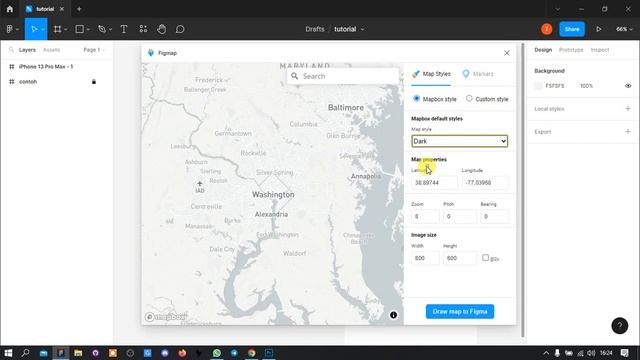The width and height of the screenshot is (640, 360).
Task: Select the Comment tool
Action: (x=180, y=29)
